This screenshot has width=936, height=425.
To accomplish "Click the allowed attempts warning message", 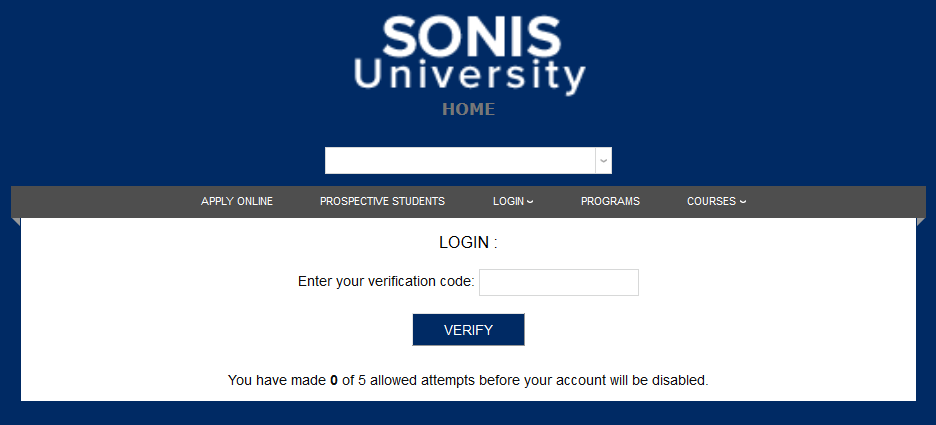I will pyautogui.click(x=468, y=381).
